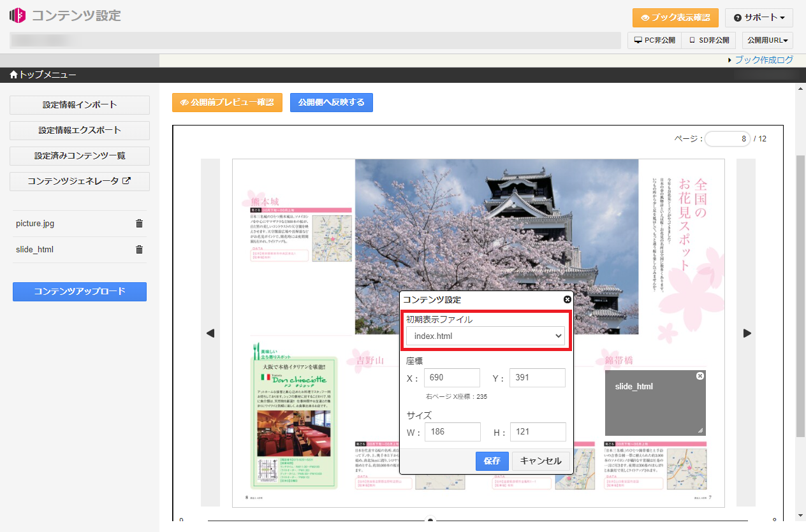This screenshot has height=532, width=806.
Task: Open the 初期表示ファイル dropdown
Action: 486,336
